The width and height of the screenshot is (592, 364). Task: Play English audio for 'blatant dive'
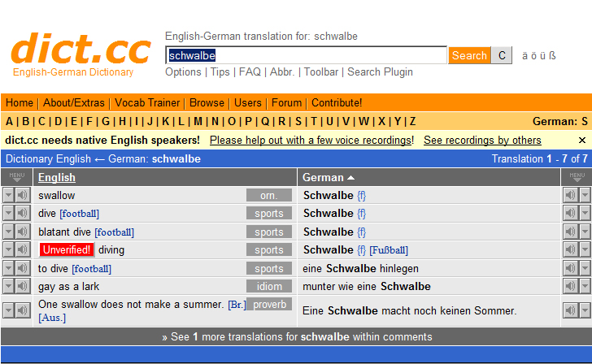[23, 232]
